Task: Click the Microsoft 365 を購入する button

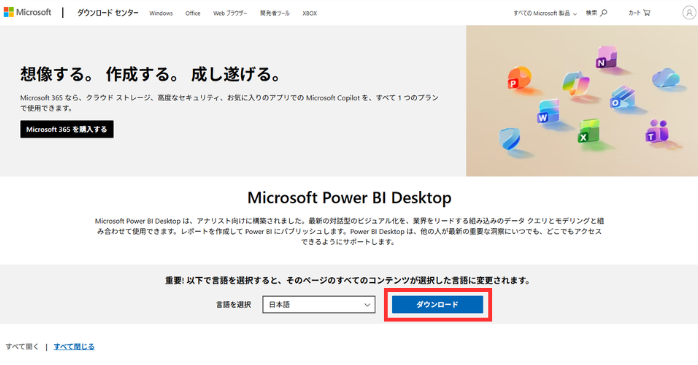Action: pos(67,129)
